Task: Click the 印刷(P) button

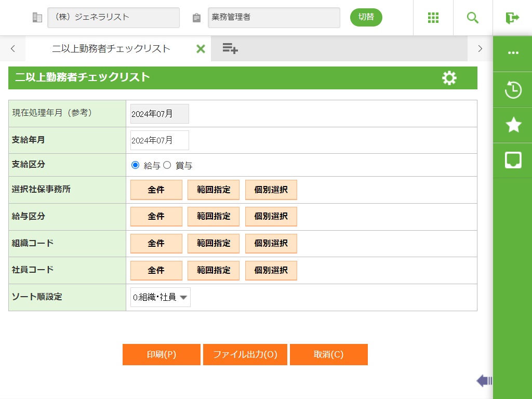Action: pyautogui.click(x=162, y=355)
